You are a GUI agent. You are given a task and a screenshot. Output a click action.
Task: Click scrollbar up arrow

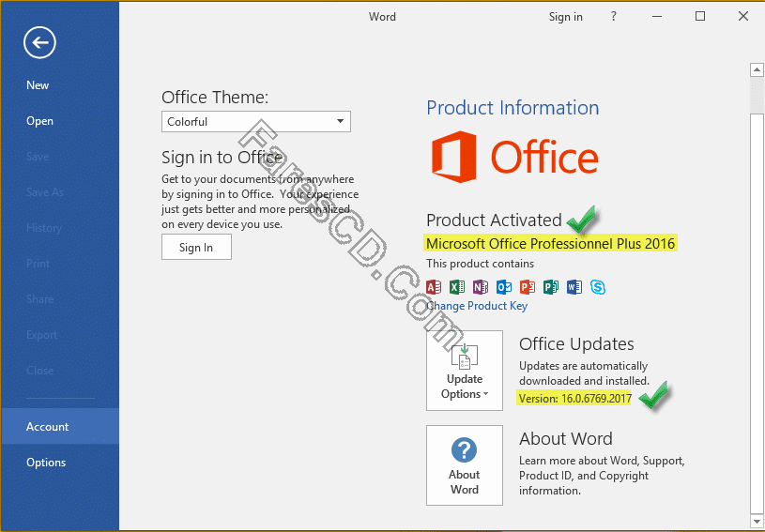757,69
